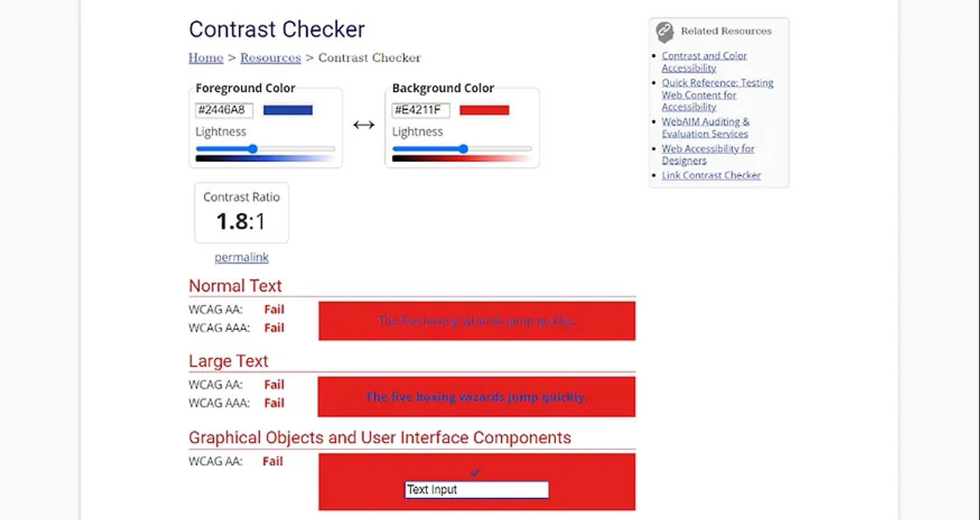Select the blue foreground color swatch
980x520 pixels.
click(287, 110)
